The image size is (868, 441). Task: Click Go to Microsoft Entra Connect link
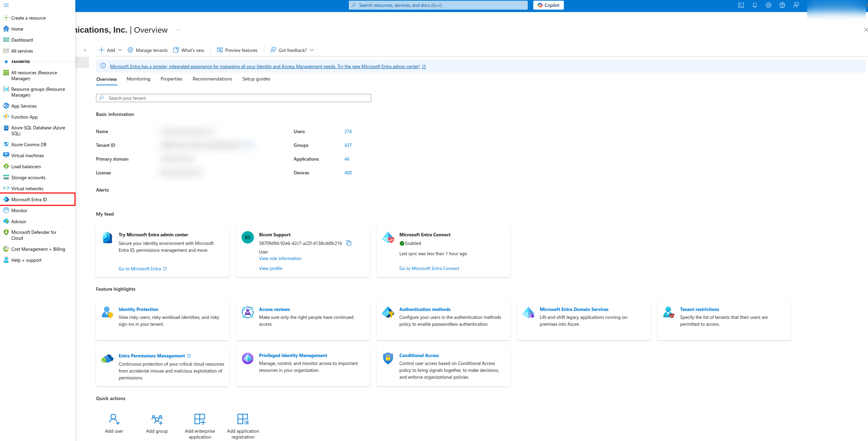(x=429, y=268)
